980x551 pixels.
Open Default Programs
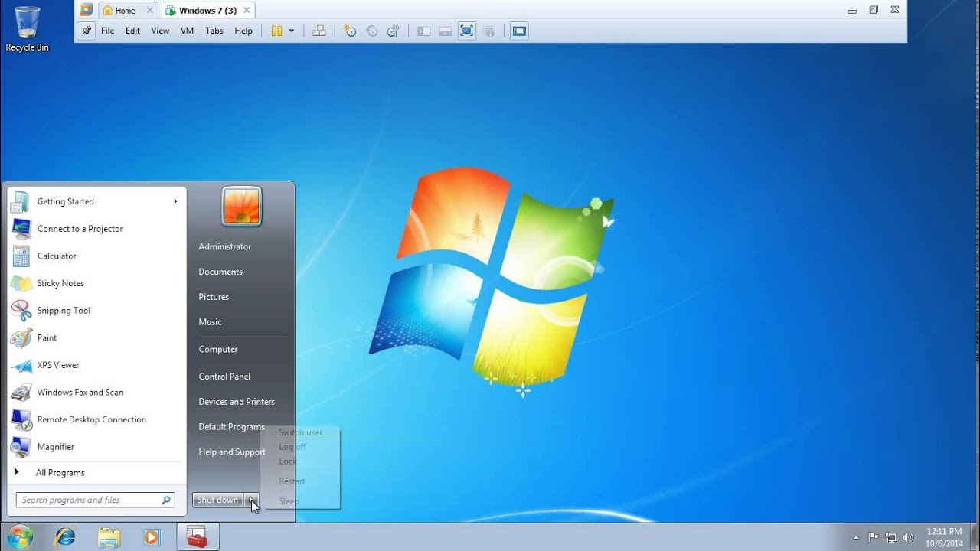[231, 427]
